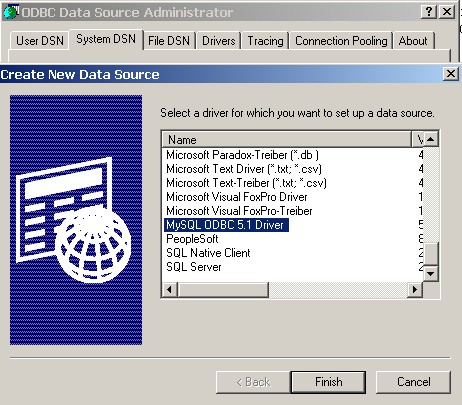Select MySQL ODBC 5.1 Driver

226,225
